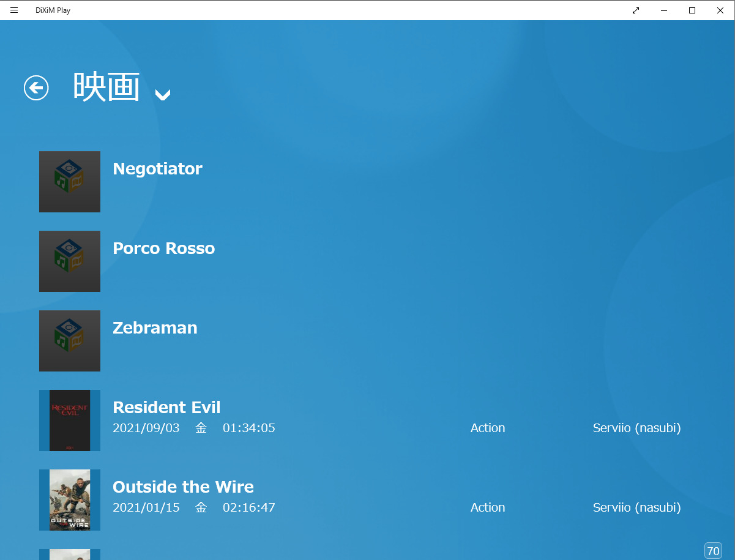Screen dimensions: 735x560
Task: Click the 映画 page heading
Action: click(x=106, y=87)
